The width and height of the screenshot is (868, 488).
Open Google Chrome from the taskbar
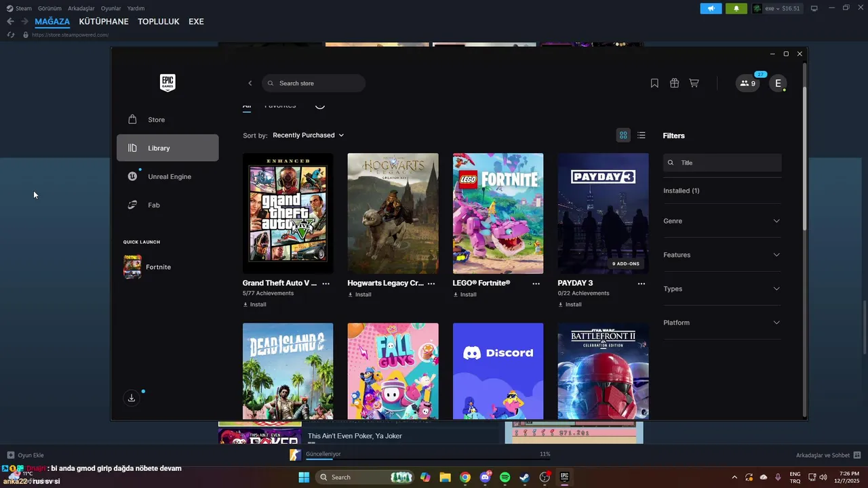click(465, 477)
